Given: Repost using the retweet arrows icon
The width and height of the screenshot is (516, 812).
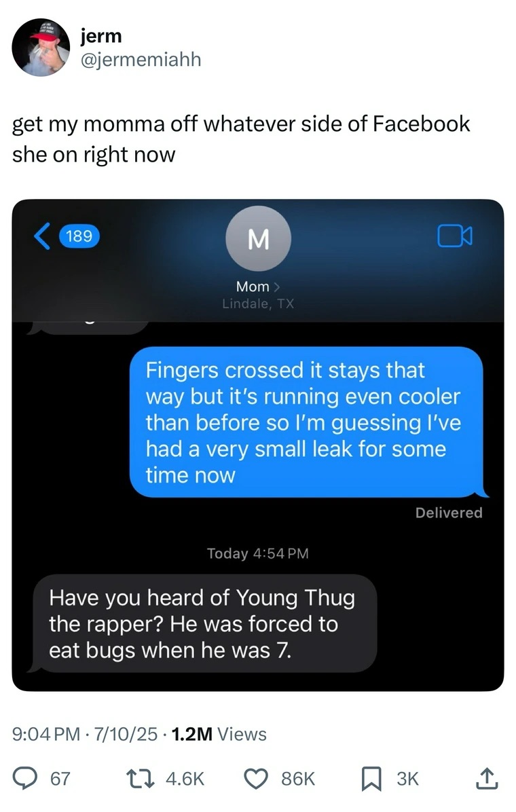Looking at the screenshot, I should tap(141, 778).
